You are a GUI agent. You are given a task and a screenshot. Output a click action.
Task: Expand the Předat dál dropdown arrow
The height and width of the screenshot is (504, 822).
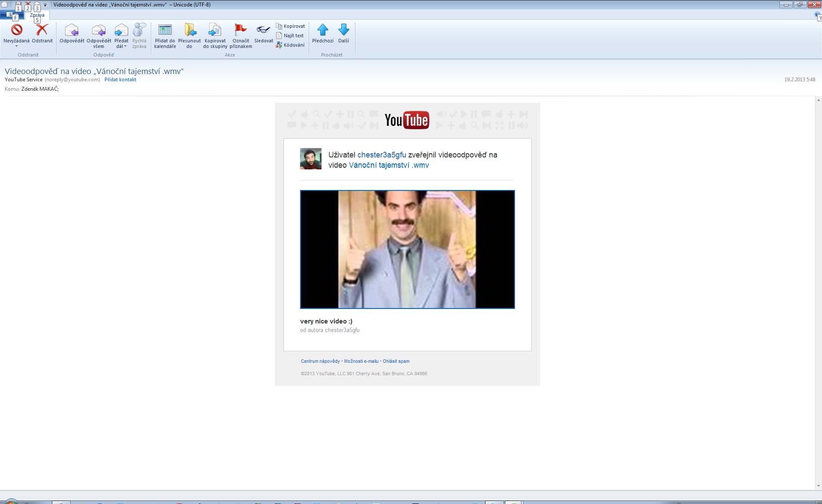125,46
